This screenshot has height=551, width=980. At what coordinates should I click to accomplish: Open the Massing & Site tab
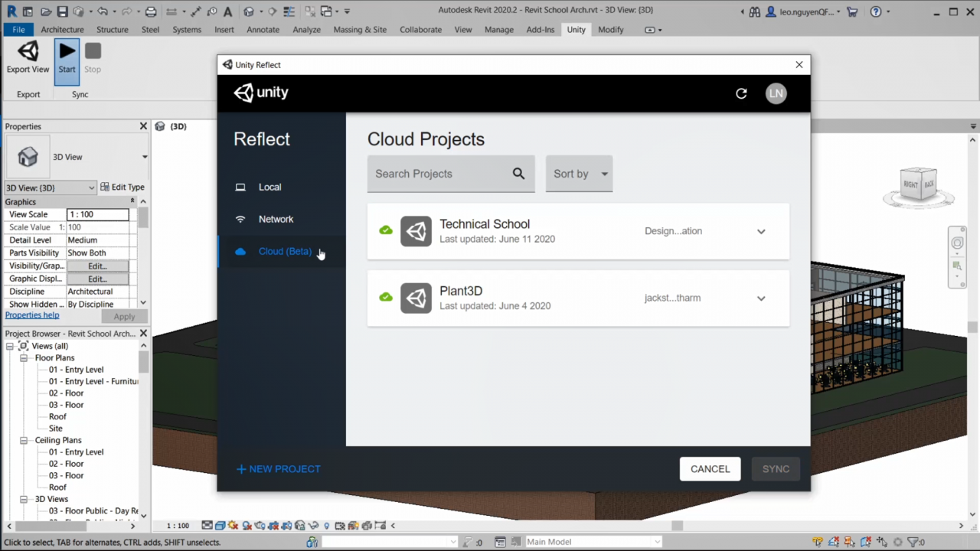pyautogui.click(x=360, y=29)
